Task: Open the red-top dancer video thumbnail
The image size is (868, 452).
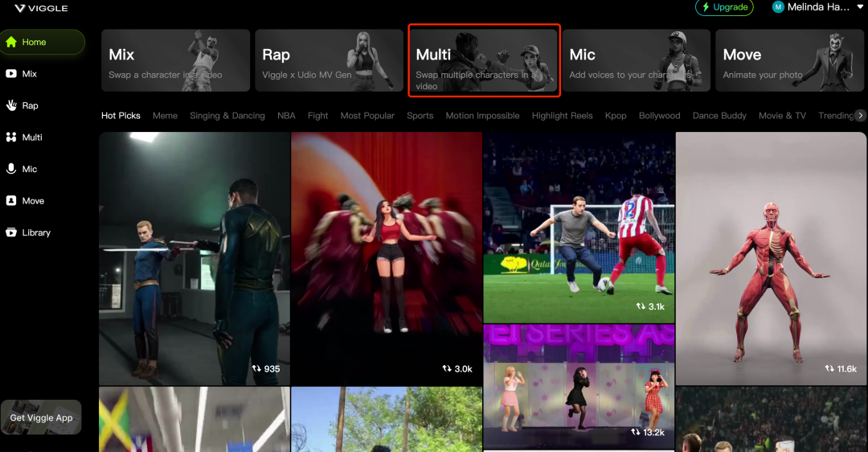Action: (x=387, y=258)
